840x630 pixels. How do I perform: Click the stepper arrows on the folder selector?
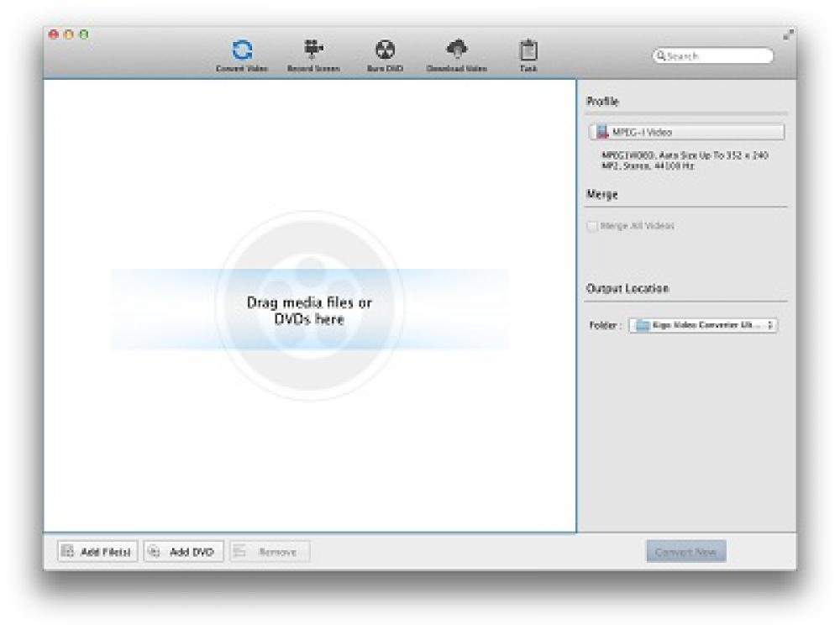pyautogui.click(x=771, y=325)
